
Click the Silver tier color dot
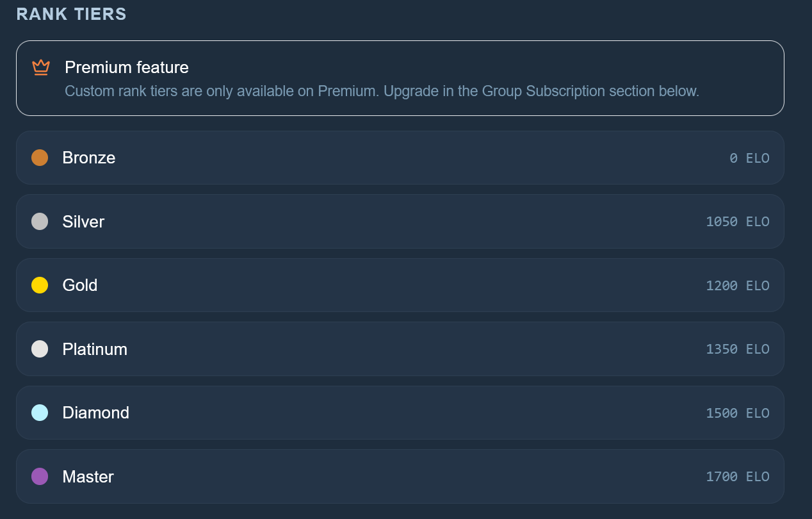pos(40,222)
